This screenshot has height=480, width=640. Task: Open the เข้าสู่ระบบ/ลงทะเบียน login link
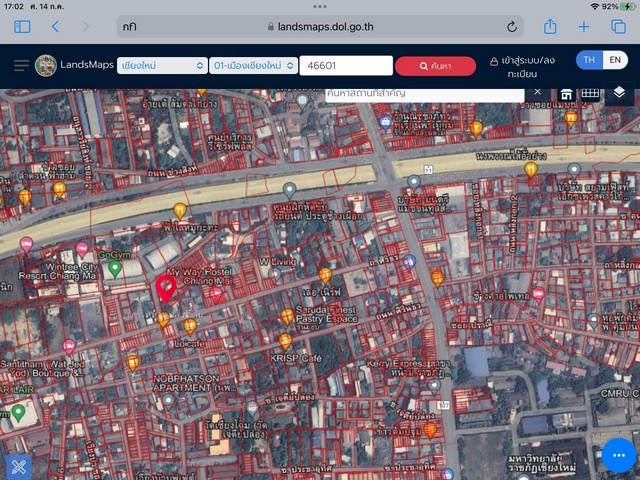click(x=522, y=67)
